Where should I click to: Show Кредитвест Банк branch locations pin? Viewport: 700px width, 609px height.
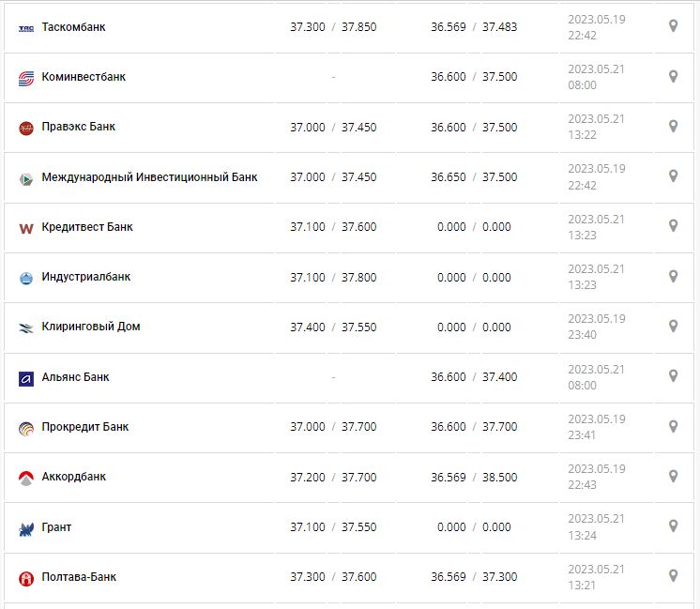tap(673, 226)
